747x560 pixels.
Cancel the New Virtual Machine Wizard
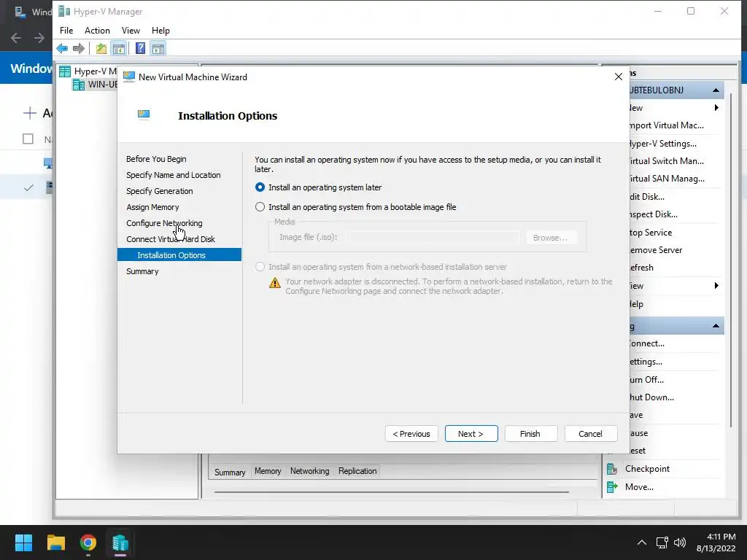point(591,434)
